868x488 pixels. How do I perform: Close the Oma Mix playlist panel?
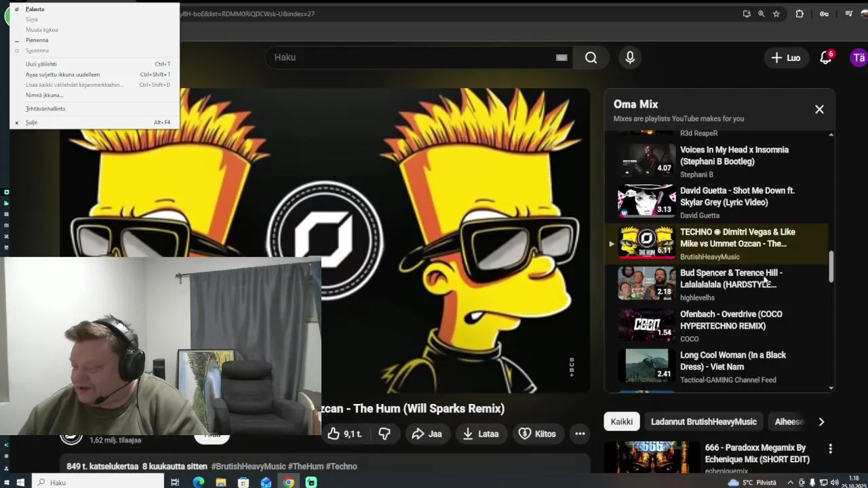tap(819, 109)
